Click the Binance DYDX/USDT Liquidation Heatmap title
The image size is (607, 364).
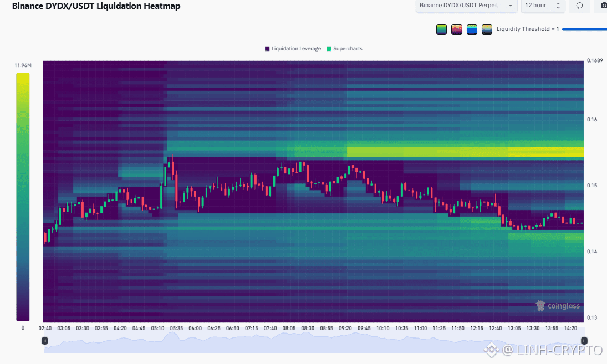point(96,6)
